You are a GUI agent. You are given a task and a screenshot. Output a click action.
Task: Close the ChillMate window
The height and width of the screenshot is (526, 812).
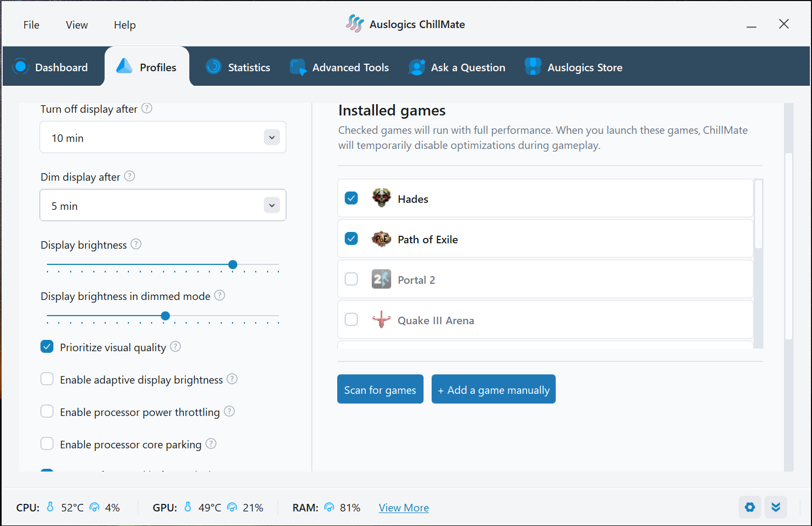784,24
